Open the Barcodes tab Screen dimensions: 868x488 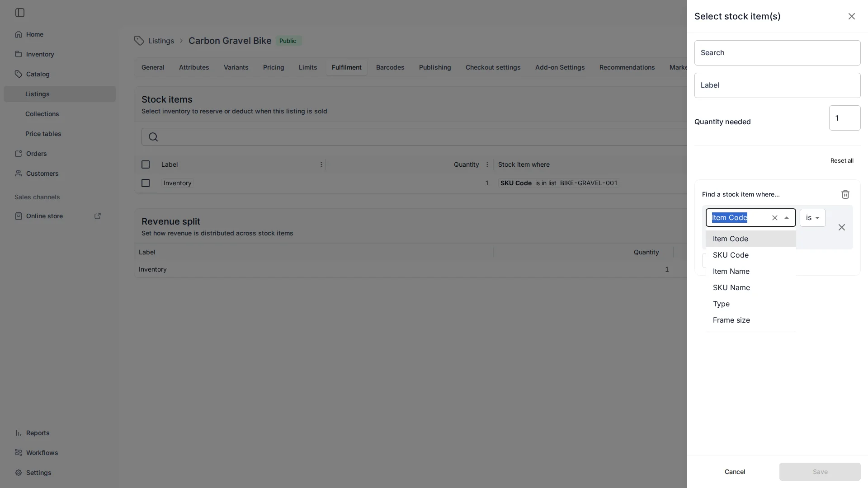(390, 67)
